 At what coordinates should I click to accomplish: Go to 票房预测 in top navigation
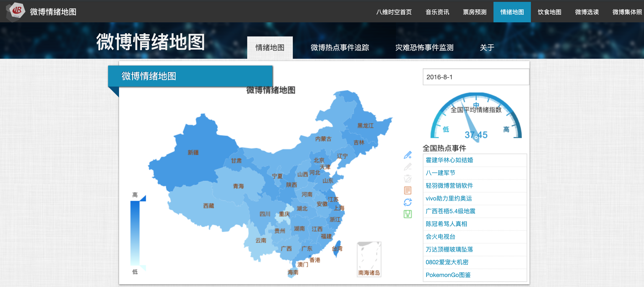click(x=474, y=12)
